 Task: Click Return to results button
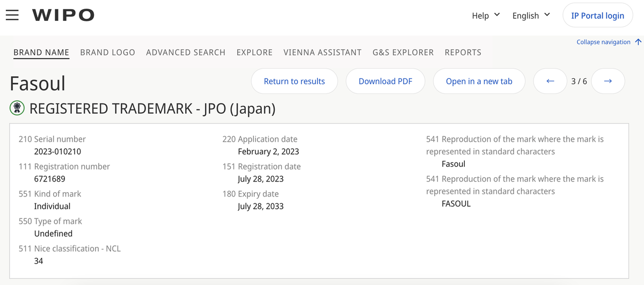coord(295,81)
